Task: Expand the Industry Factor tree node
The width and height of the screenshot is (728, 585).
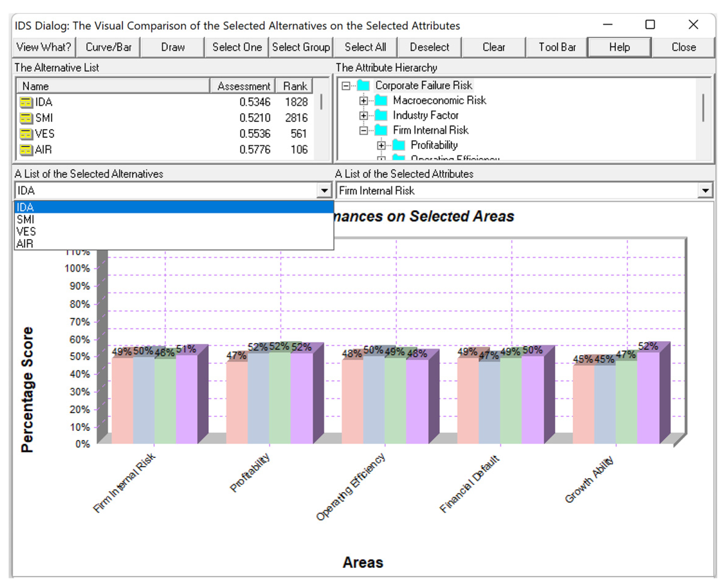Action: 363,115
